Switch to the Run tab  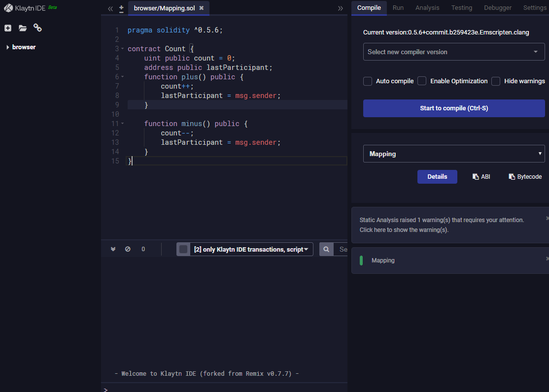[398, 8]
